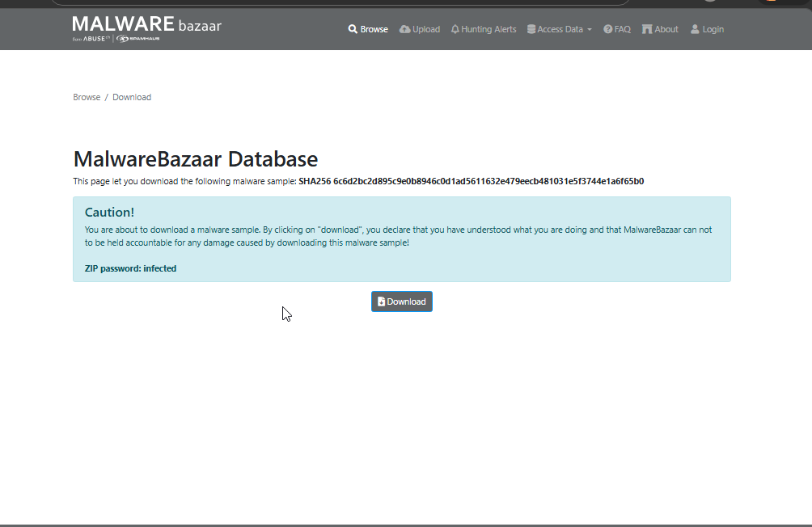812x527 pixels.
Task: Open the About page
Action: click(660, 30)
